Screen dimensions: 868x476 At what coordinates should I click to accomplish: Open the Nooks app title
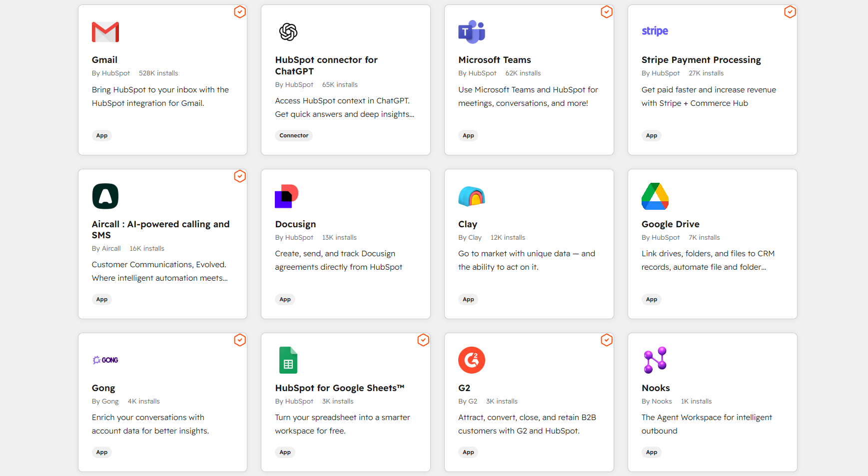point(656,388)
